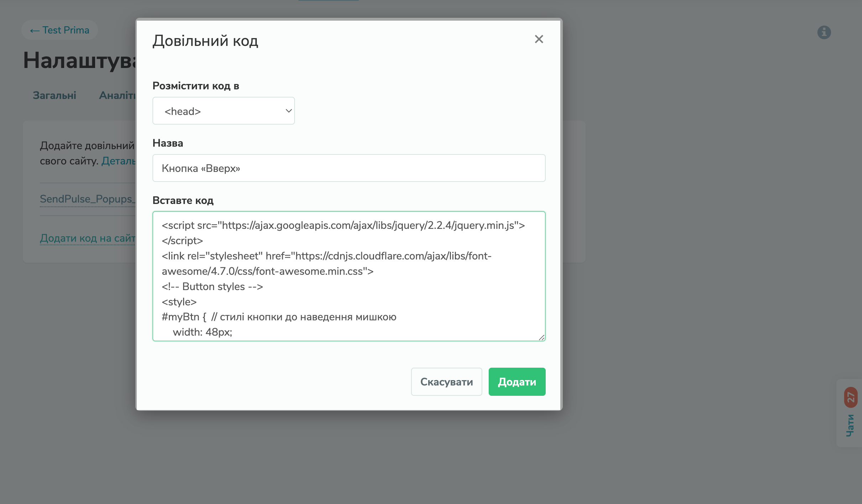The image size is (862, 504).
Task: Click the Назва field with Кнопка «Вверх»
Action: tap(349, 168)
